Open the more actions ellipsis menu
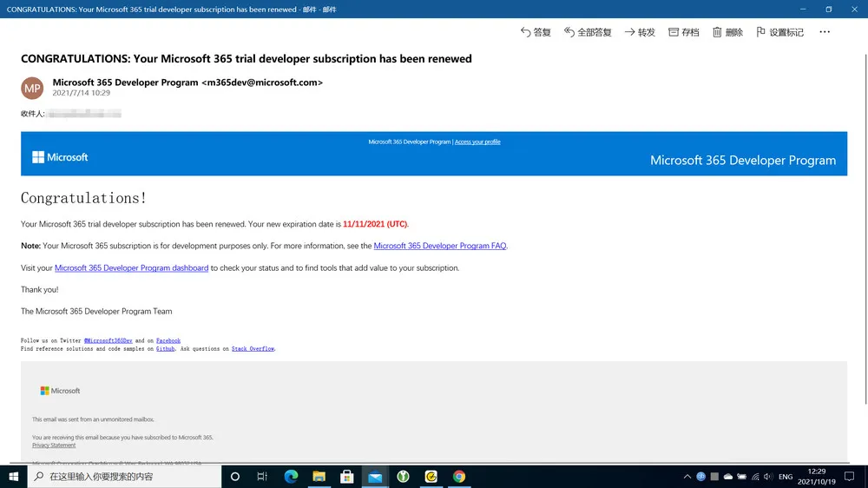Image resolution: width=868 pixels, height=488 pixels. point(825,32)
